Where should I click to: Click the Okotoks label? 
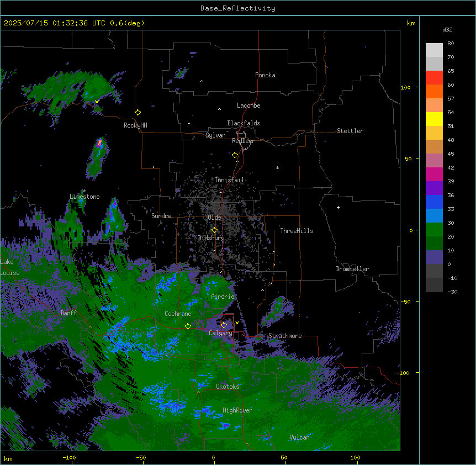click(228, 387)
